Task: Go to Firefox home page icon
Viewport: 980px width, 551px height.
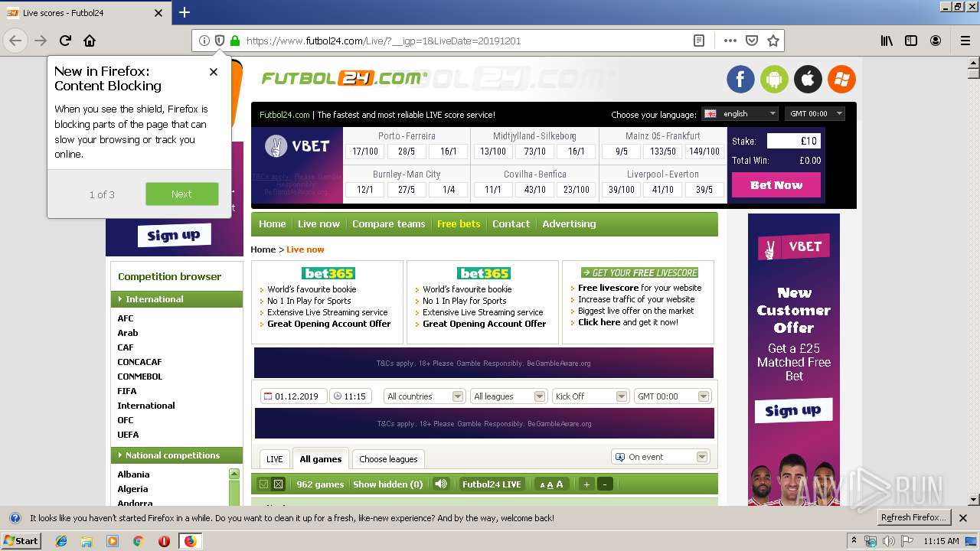Action: 90,41
